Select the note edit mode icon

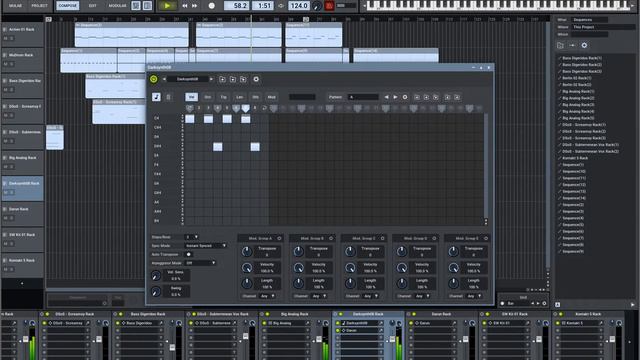pos(156,97)
